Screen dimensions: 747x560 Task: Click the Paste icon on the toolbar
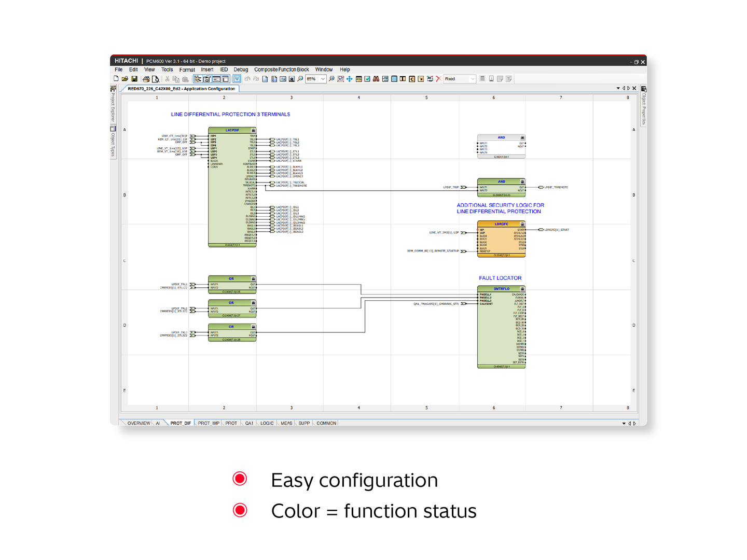point(185,79)
